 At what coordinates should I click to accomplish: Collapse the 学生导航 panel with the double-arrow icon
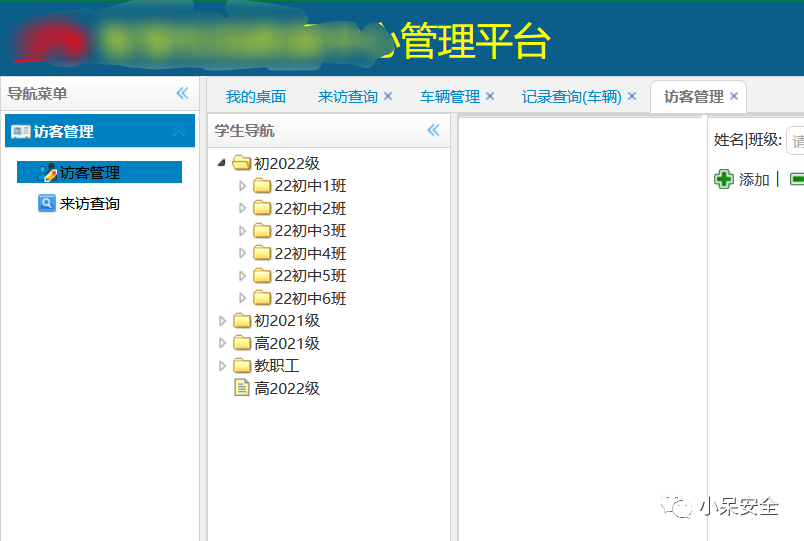(433, 130)
